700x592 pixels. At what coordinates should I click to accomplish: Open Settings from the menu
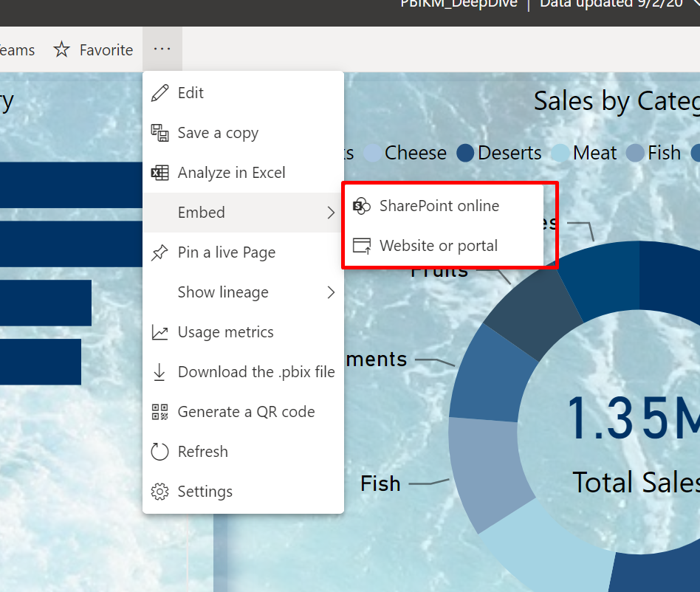point(244,492)
